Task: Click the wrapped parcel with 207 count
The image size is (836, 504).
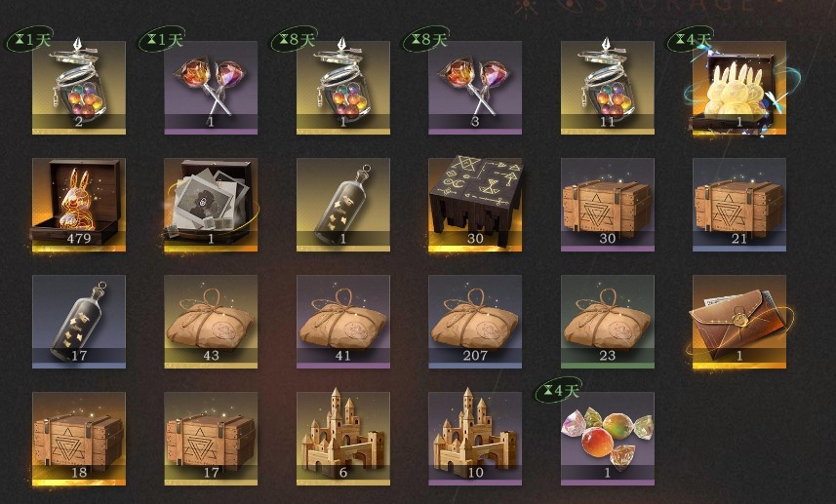Action: click(x=475, y=322)
